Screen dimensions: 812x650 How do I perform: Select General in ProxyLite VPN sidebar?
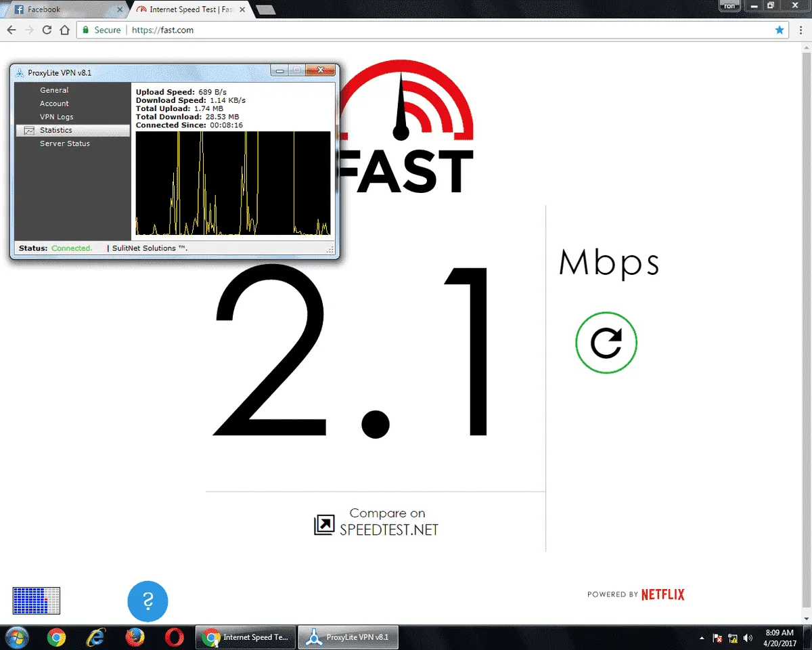pyautogui.click(x=54, y=90)
